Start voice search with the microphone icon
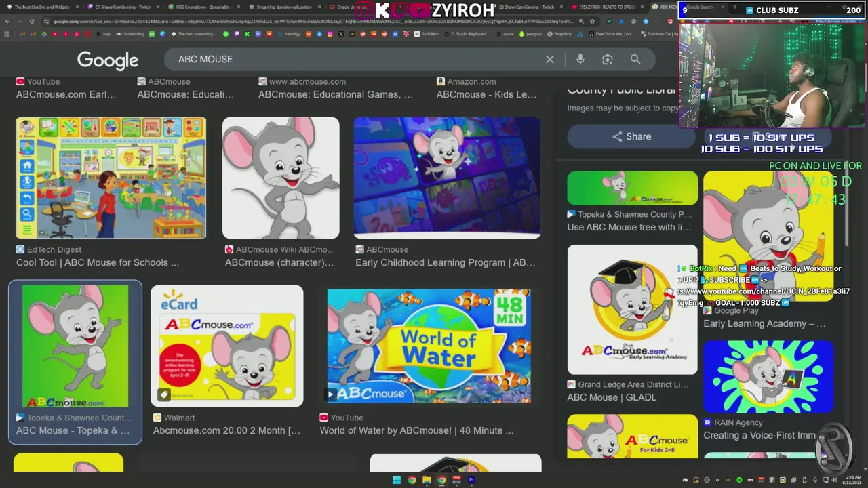The width and height of the screenshot is (868, 488). point(580,60)
